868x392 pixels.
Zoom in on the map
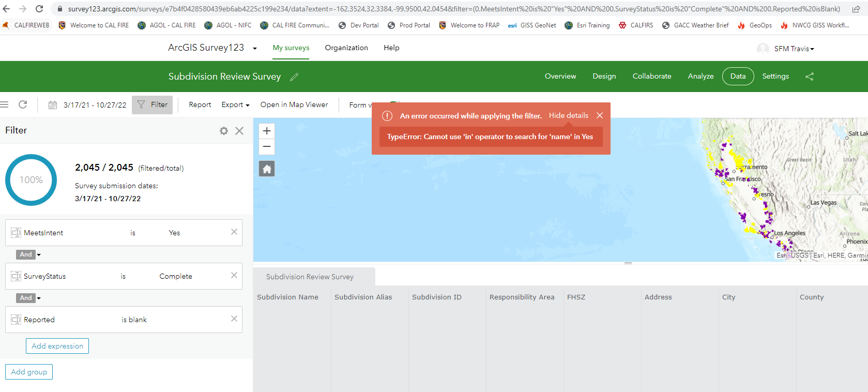267,131
